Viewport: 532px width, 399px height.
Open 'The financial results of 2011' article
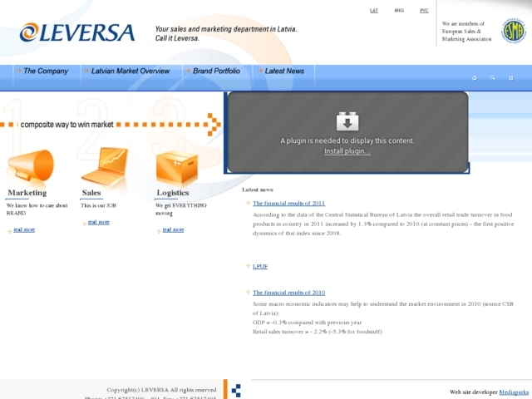pos(288,203)
